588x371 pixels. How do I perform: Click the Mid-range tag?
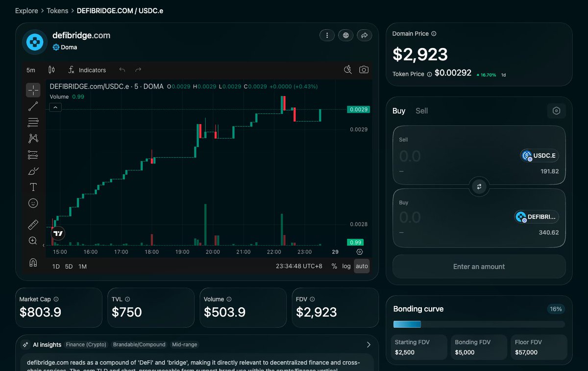point(184,345)
